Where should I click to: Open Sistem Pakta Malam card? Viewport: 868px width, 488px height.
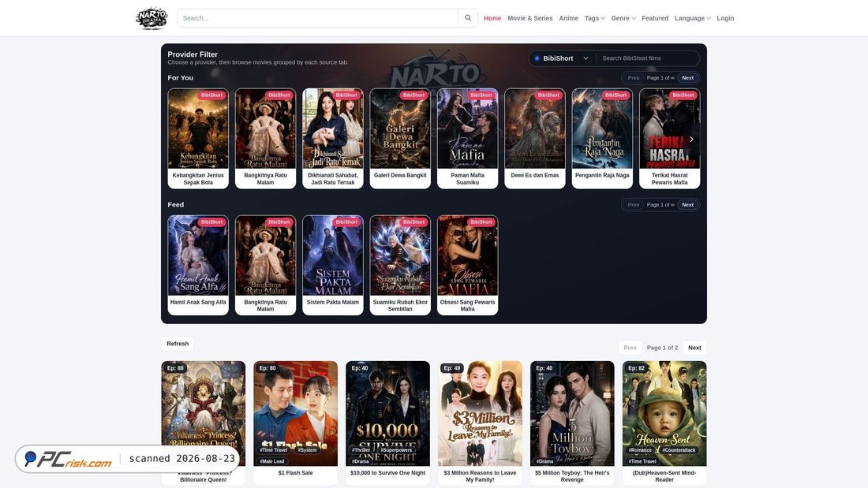pyautogui.click(x=333, y=265)
